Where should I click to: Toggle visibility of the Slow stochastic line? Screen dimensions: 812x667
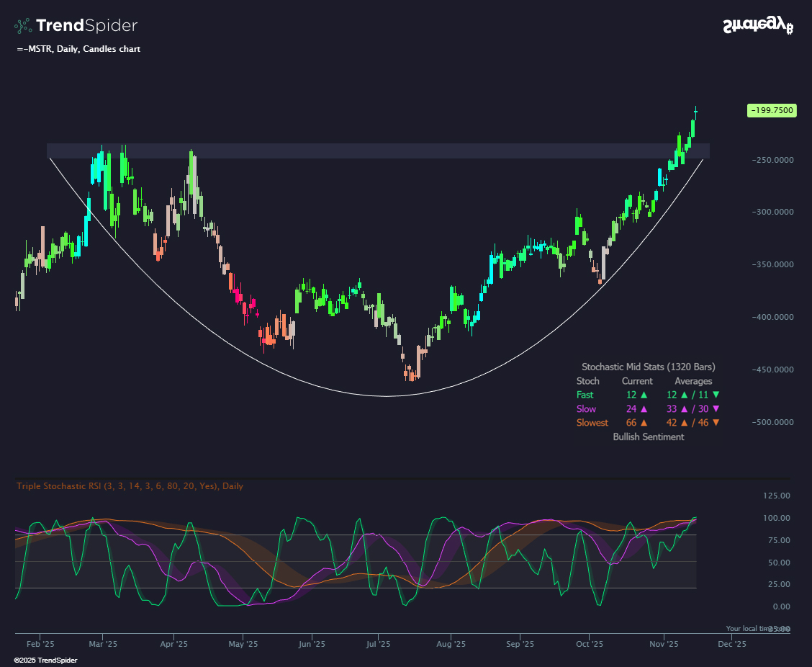coord(585,408)
